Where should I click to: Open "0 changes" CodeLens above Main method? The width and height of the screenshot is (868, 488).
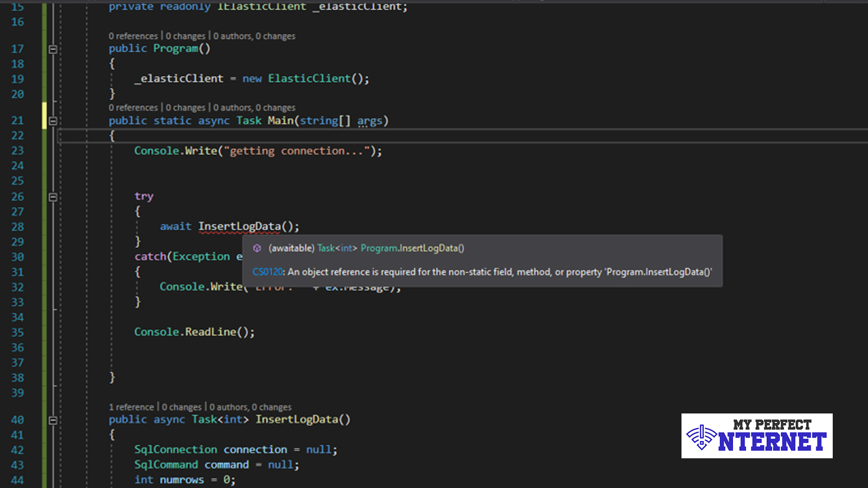coord(185,108)
